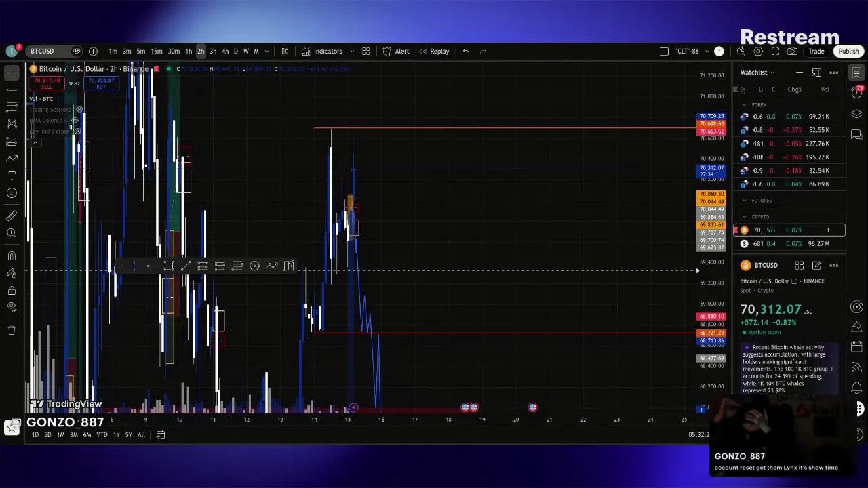Switch to the 15m timeframe
Screen dimensions: 868x488
(x=157, y=52)
